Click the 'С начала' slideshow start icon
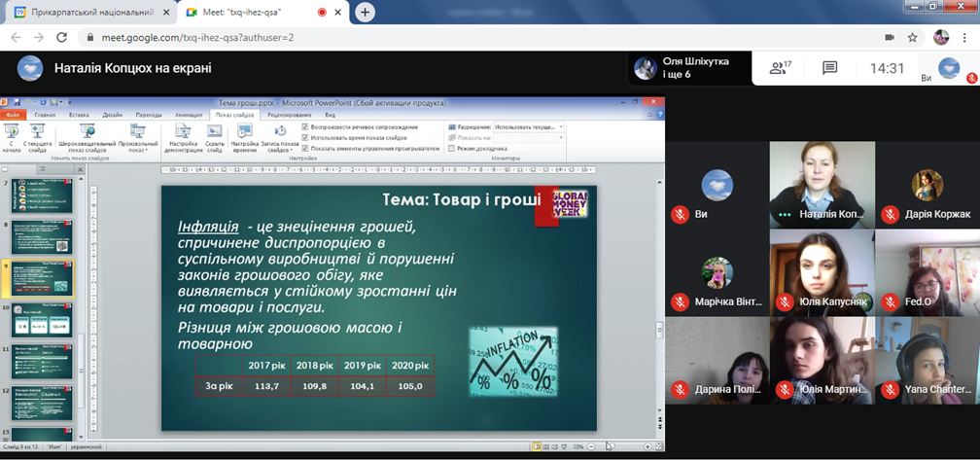This screenshot has height=460, width=980. point(13,133)
